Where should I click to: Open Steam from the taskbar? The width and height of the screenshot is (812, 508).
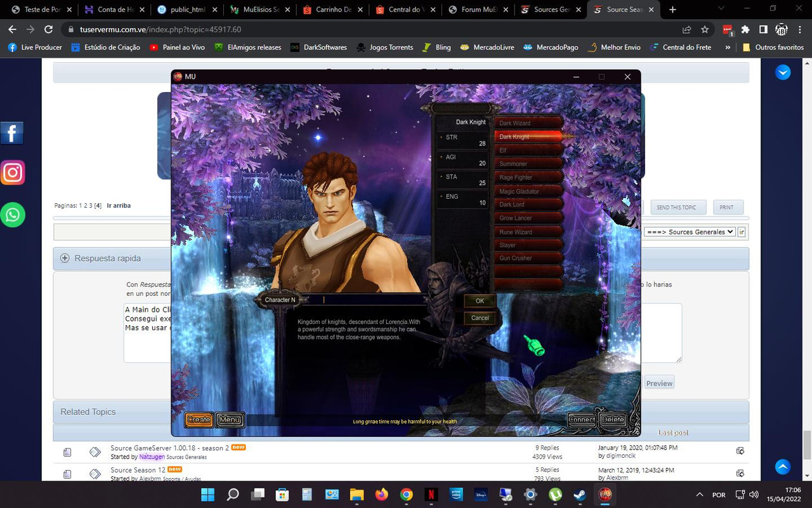click(580, 494)
